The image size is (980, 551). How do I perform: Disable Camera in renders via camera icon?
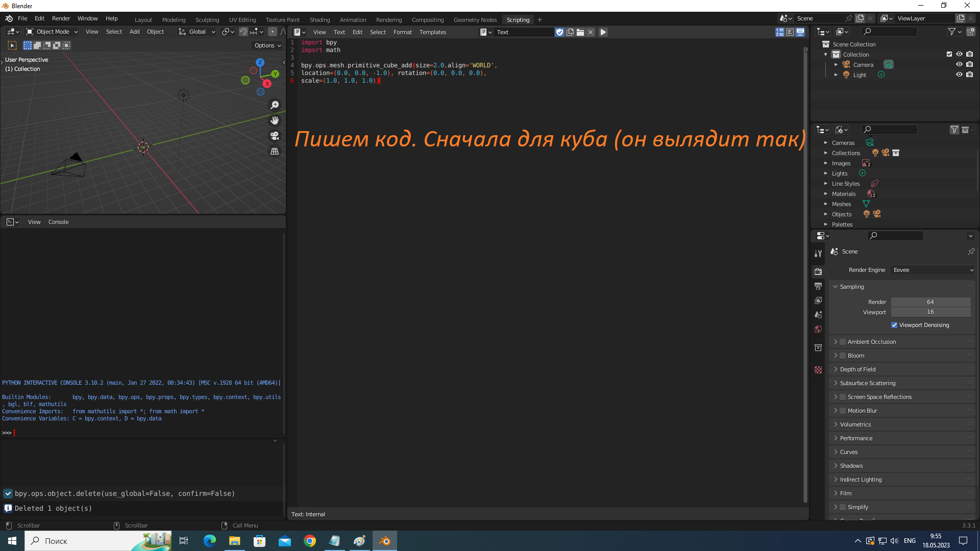click(x=969, y=65)
